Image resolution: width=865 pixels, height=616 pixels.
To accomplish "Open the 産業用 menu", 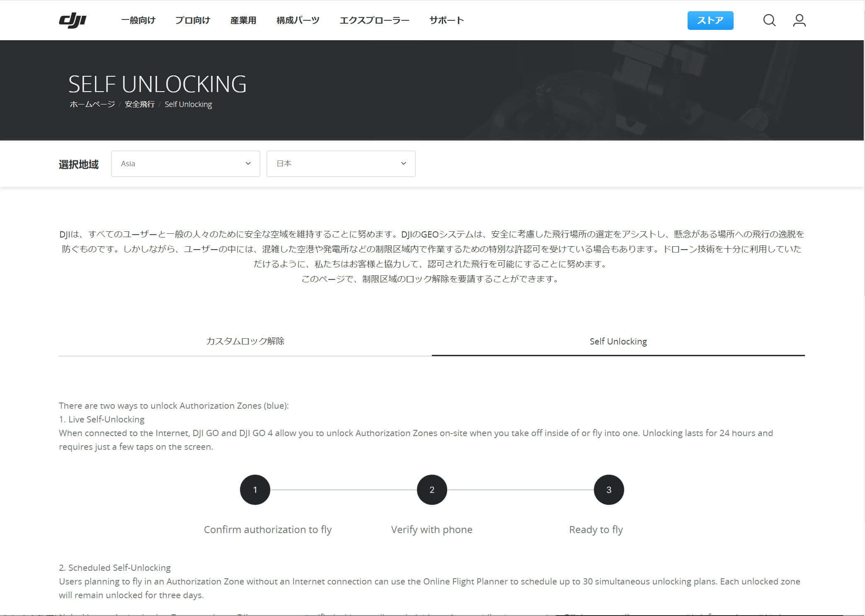I will [243, 20].
